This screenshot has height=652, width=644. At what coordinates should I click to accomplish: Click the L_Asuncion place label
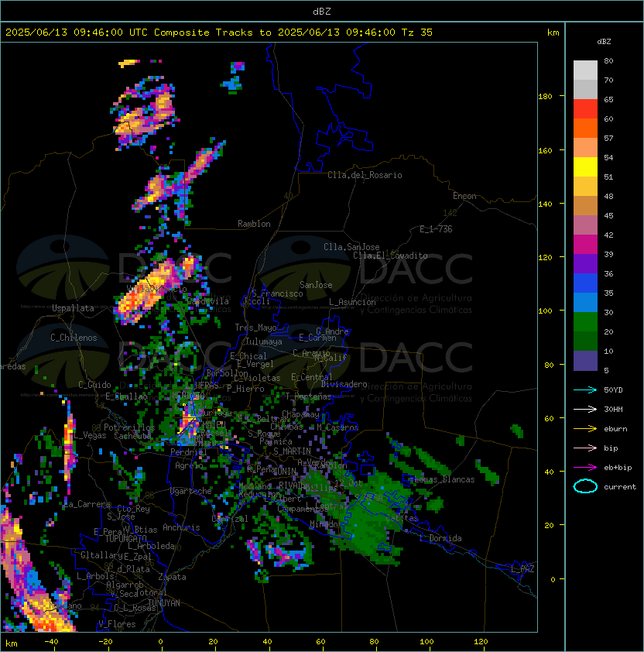coord(352,302)
